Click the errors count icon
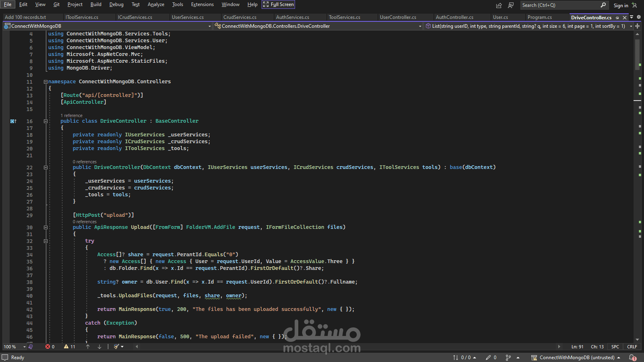The height and width of the screenshot is (362, 644). (50, 347)
